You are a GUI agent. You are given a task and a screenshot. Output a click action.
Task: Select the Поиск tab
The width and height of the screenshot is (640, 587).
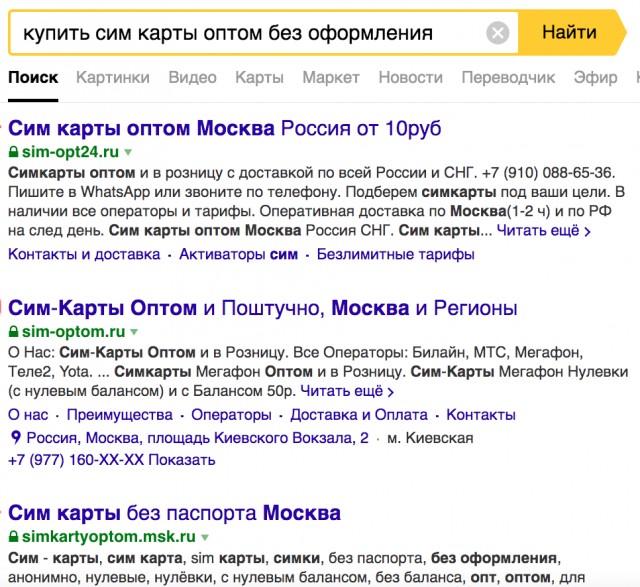(x=33, y=77)
